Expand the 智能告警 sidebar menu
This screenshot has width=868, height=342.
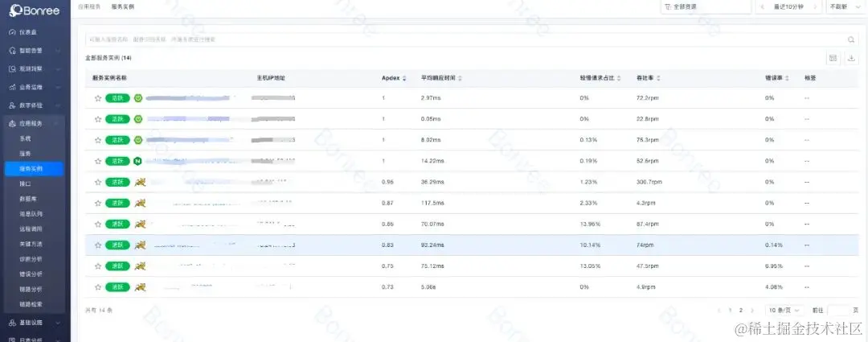click(58, 51)
